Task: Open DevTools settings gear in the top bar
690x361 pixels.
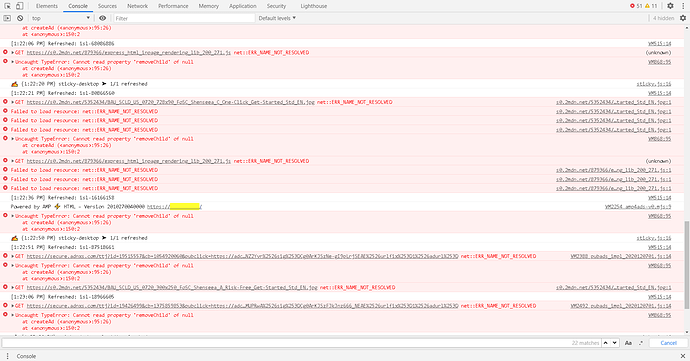Action: tap(670, 6)
